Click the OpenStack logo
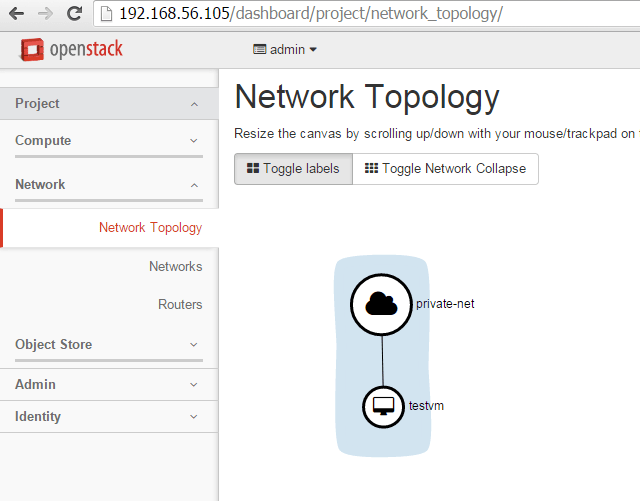The height and width of the screenshot is (501, 640). 72,48
